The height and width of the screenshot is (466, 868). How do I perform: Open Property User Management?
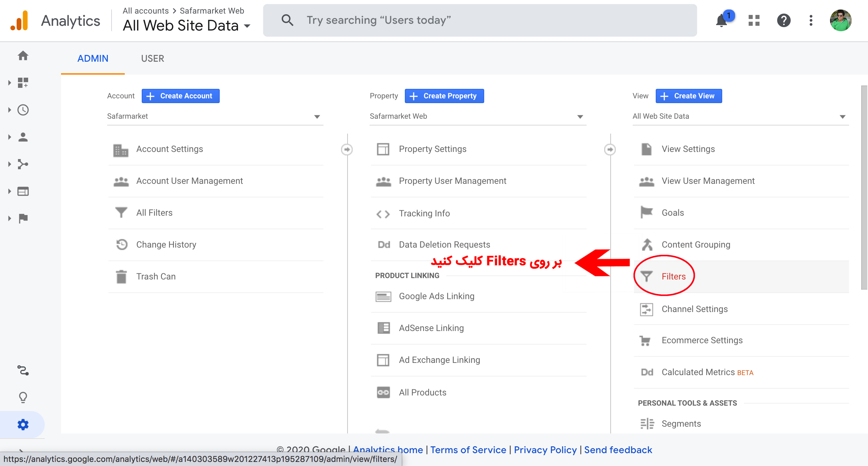[478, 181]
